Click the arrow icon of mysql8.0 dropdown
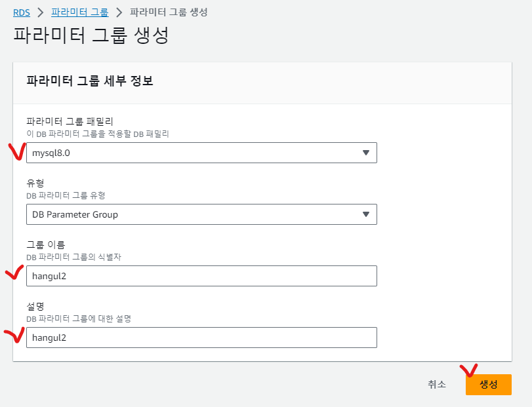This screenshot has height=407, width=532. (x=366, y=153)
